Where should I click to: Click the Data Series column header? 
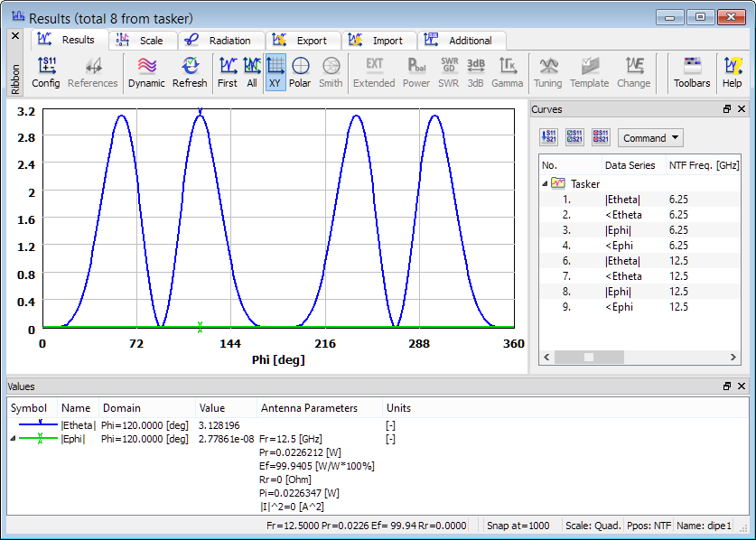[630, 165]
